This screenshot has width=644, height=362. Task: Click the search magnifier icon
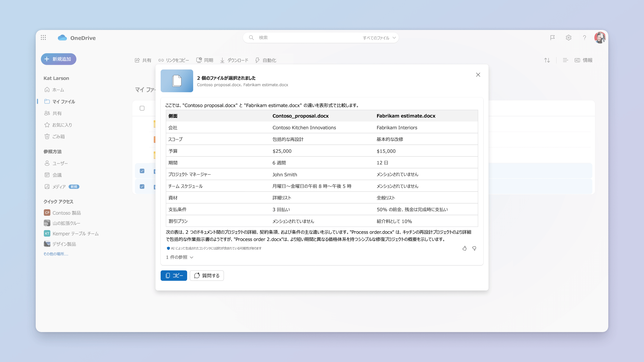pyautogui.click(x=251, y=38)
